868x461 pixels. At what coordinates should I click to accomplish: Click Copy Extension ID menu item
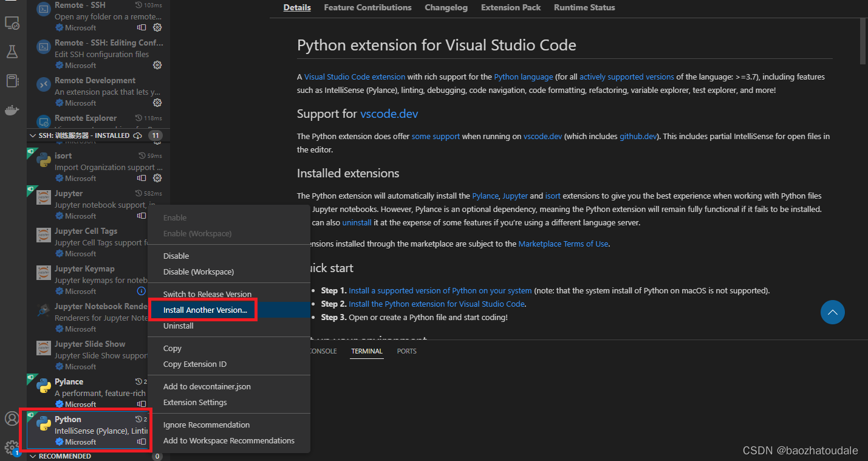(194, 364)
